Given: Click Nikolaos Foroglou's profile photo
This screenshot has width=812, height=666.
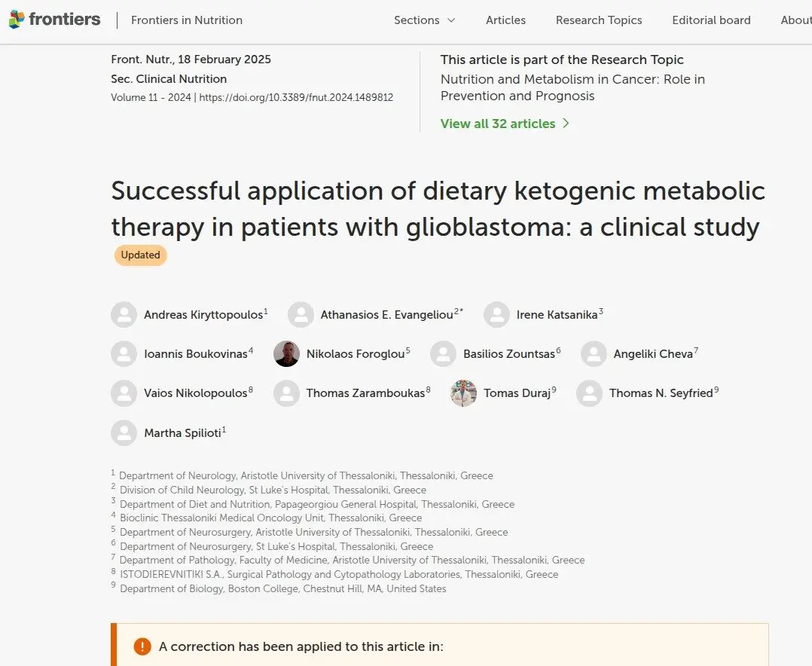Looking at the screenshot, I should [286, 354].
